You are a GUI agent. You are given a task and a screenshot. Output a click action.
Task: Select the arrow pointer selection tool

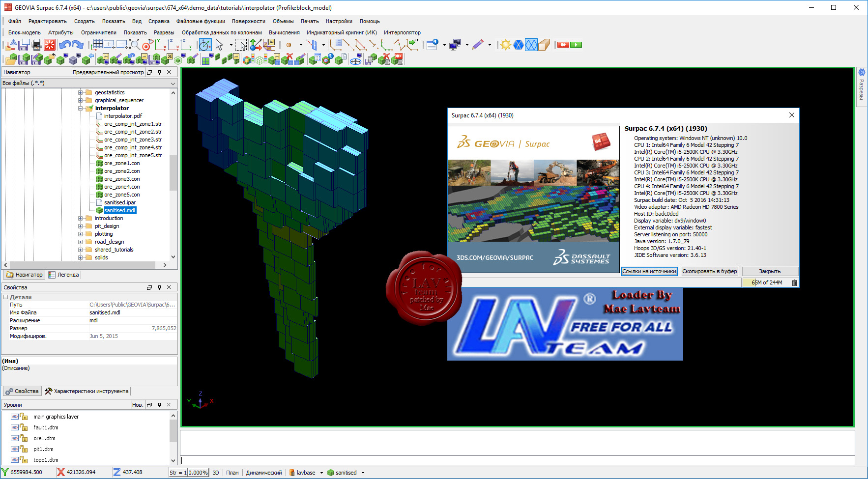coord(219,45)
